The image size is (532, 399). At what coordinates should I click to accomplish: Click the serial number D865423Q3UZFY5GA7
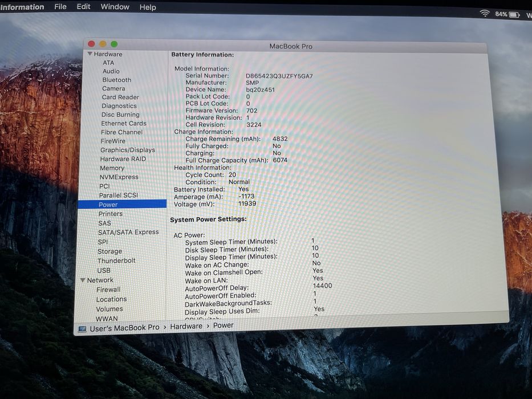coord(279,76)
